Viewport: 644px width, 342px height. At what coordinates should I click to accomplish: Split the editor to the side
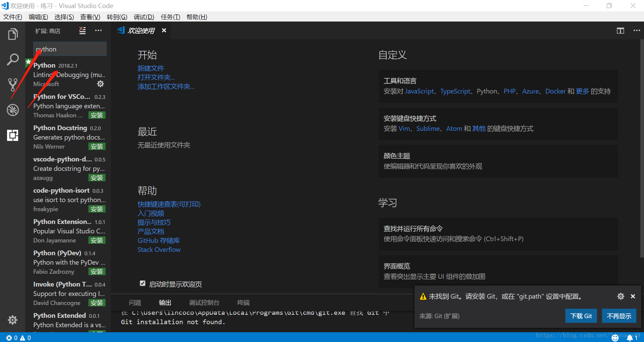pos(620,31)
